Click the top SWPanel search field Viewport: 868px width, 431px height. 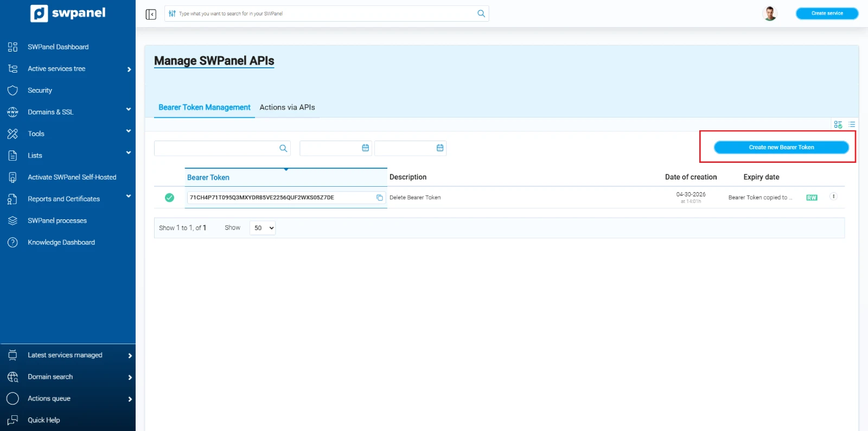pyautogui.click(x=327, y=14)
